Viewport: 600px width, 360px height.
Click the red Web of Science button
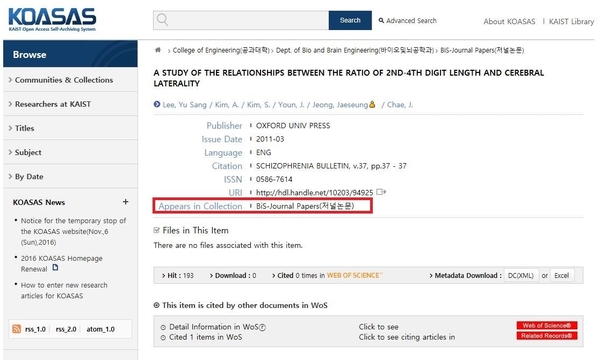coord(547,326)
